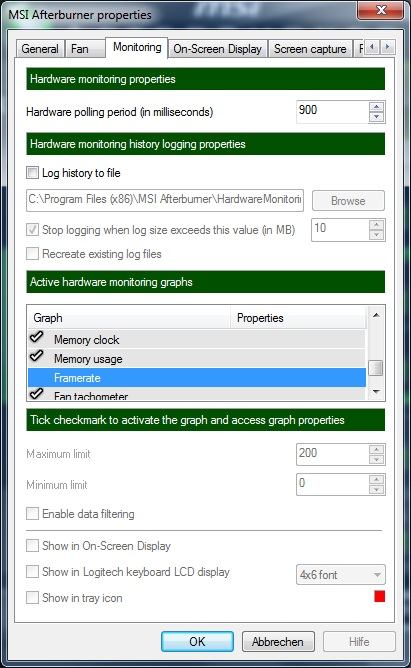Click graph list scroll up arrow
This screenshot has height=668, width=411.
[376, 315]
